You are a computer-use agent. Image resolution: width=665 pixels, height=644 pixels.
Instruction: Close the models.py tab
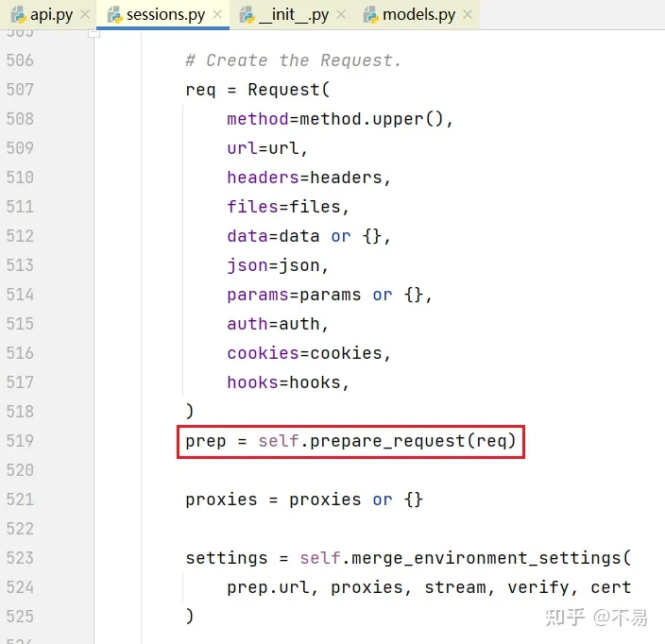coord(468,15)
